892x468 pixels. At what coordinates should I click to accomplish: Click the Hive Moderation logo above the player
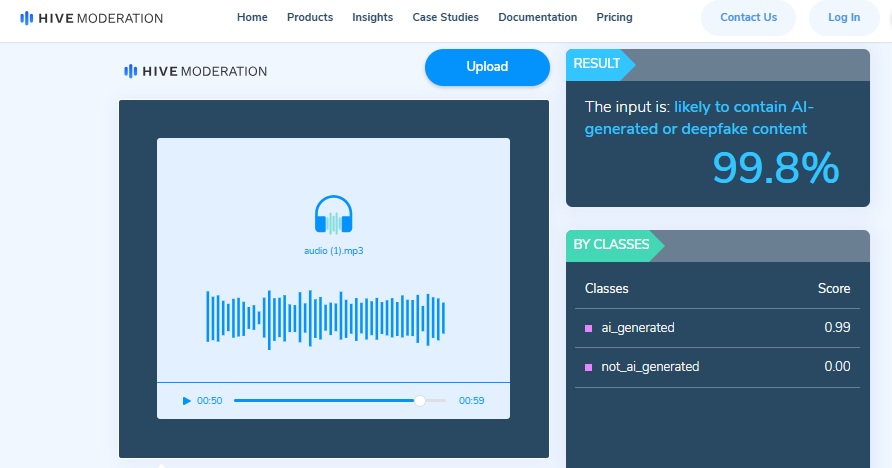click(x=195, y=71)
